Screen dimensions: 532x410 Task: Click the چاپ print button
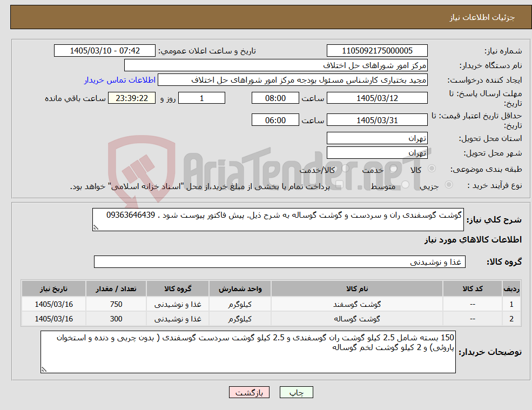296,392
